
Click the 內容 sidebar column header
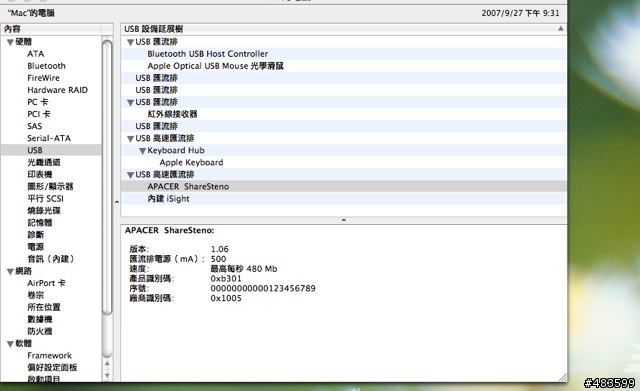coord(51,29)
